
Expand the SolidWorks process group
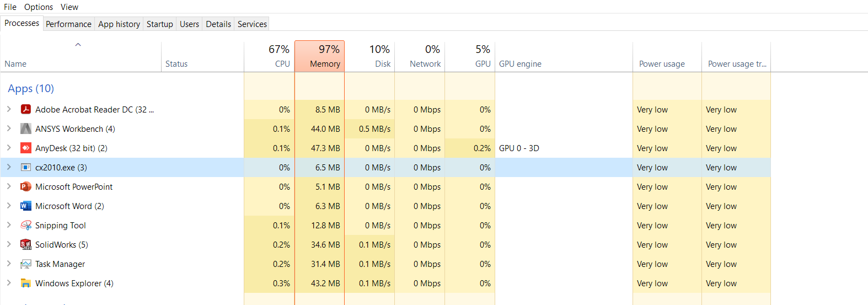9,244
